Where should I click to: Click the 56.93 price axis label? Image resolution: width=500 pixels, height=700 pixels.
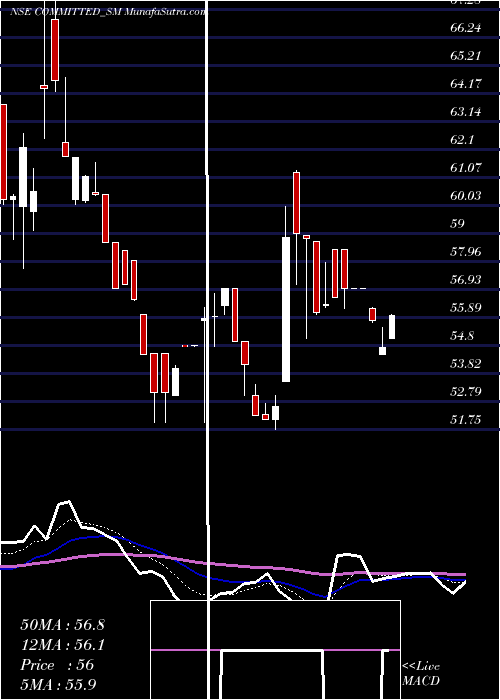(466, 279)
